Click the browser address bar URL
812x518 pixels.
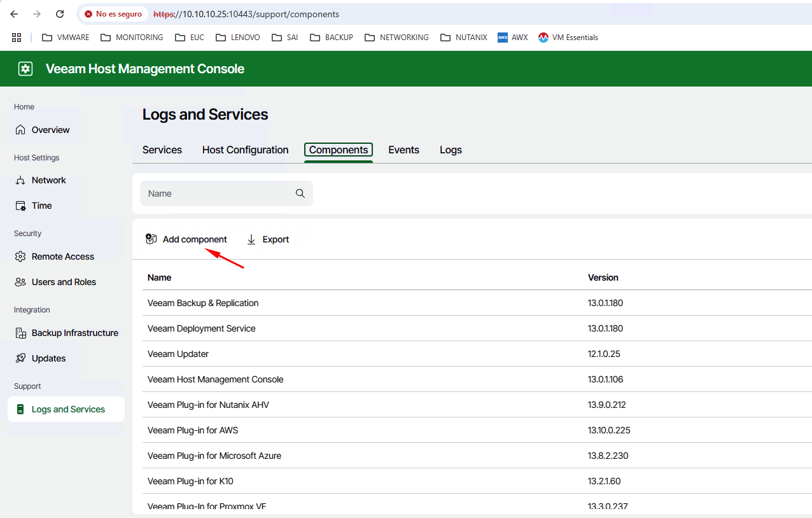pos(246,14)
